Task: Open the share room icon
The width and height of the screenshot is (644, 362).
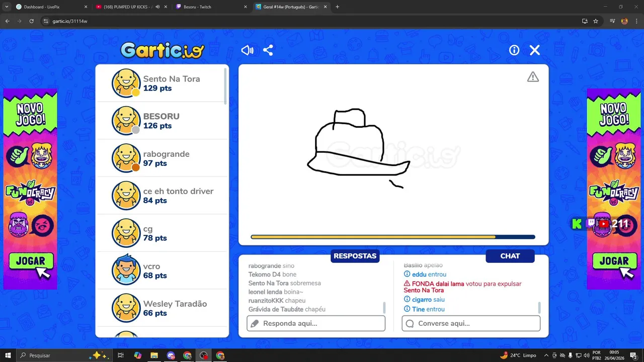Action: (268, 50)
